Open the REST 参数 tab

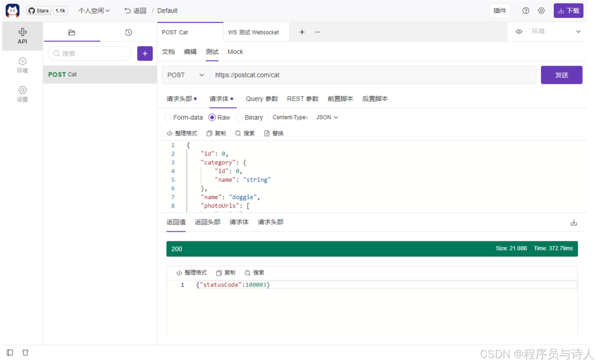(x=302, y=99)
